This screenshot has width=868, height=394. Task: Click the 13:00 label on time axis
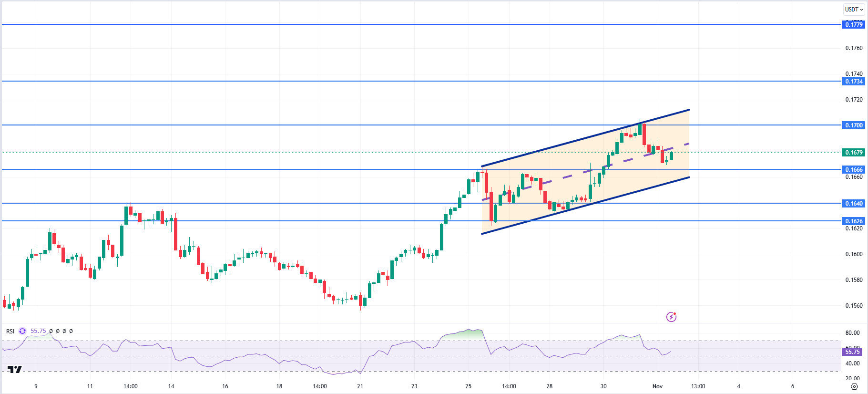click(x=698, y=386)
